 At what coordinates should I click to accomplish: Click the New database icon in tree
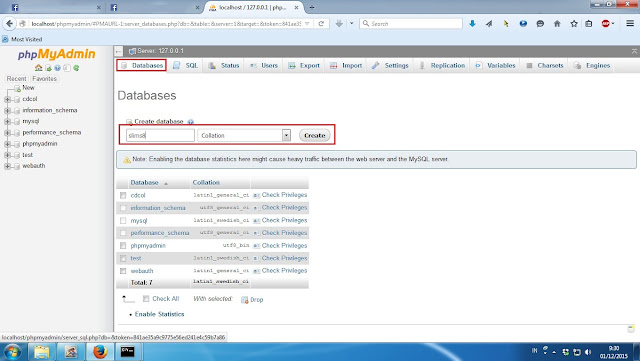pos(17,88)
